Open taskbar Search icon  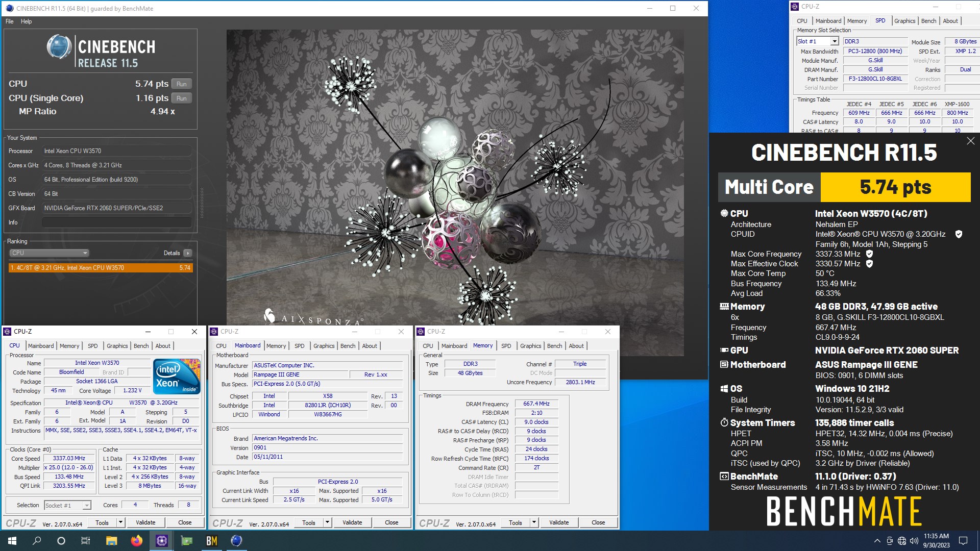coord(37,541)
